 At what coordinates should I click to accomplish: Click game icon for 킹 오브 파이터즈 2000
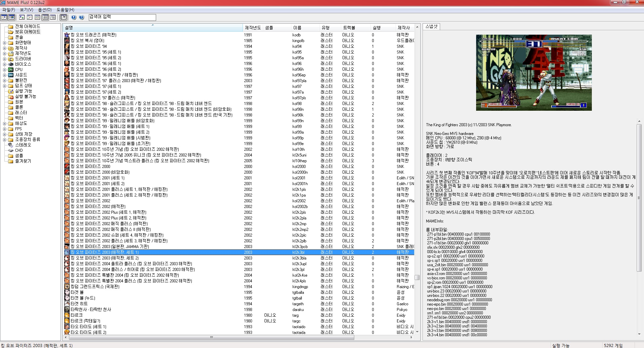[67, 167]
